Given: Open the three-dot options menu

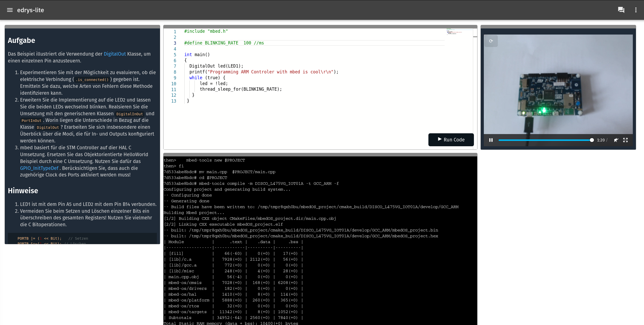Looking at the screenshot, I should click(x=636, y=10).
